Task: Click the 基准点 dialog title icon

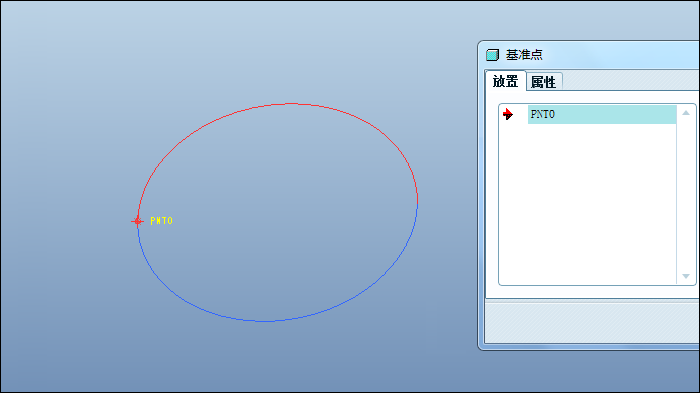Action: [x=492, y=55]
